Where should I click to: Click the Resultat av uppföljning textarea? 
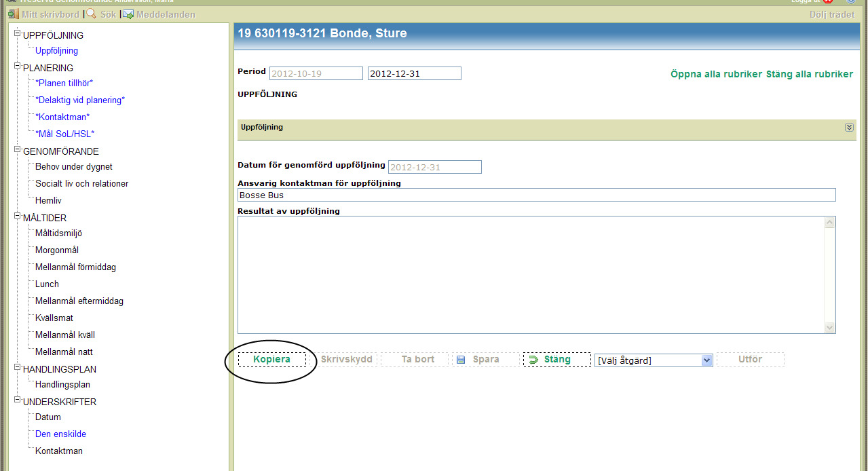[531, 275]
